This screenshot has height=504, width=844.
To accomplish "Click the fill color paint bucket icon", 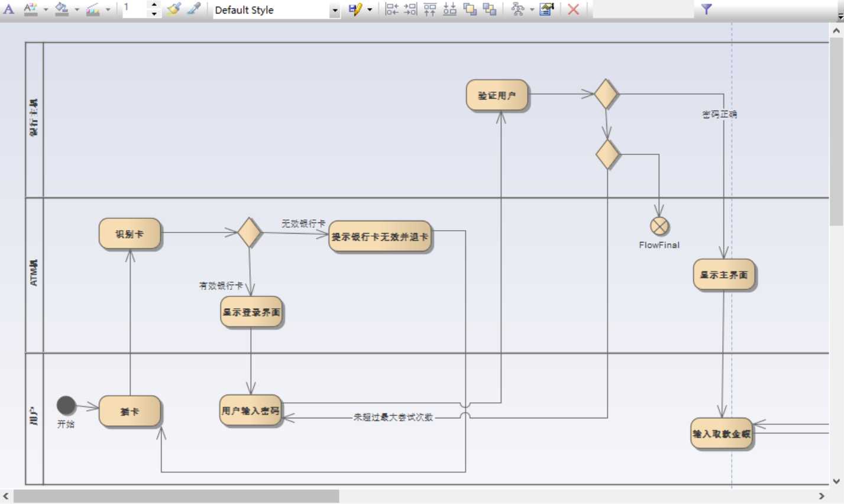I will pyautogui.click(x=62, y=9).
